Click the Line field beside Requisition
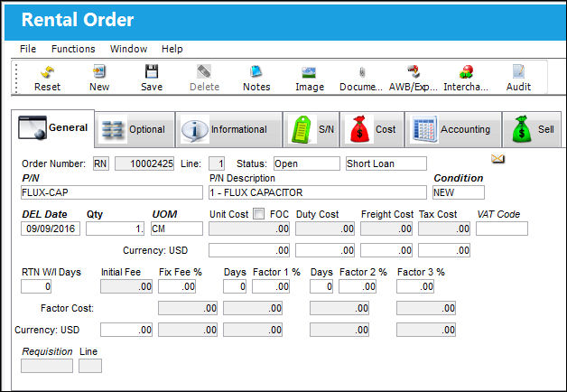 coord(90,366)
